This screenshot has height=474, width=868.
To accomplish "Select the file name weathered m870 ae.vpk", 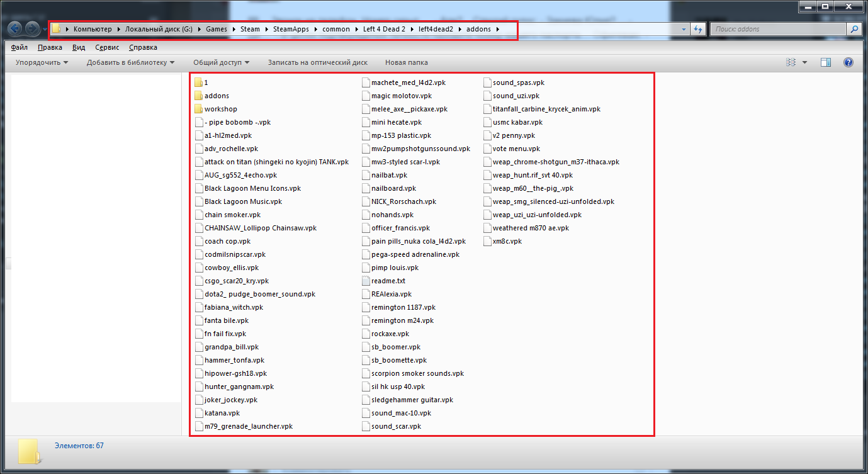I will tap(531, 228).
